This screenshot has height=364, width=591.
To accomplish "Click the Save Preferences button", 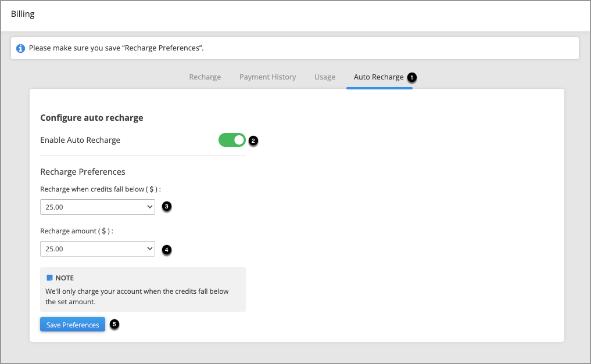I will coord(73,325).
